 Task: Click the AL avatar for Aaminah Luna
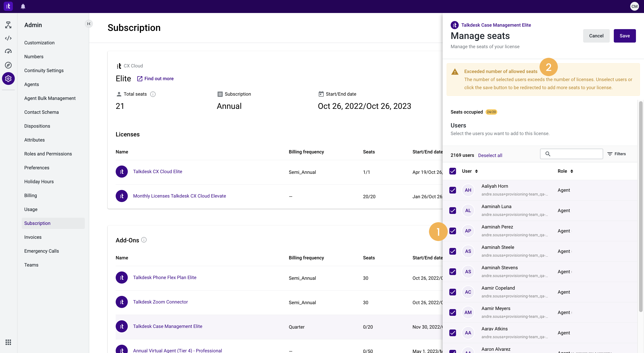(468, 211)
